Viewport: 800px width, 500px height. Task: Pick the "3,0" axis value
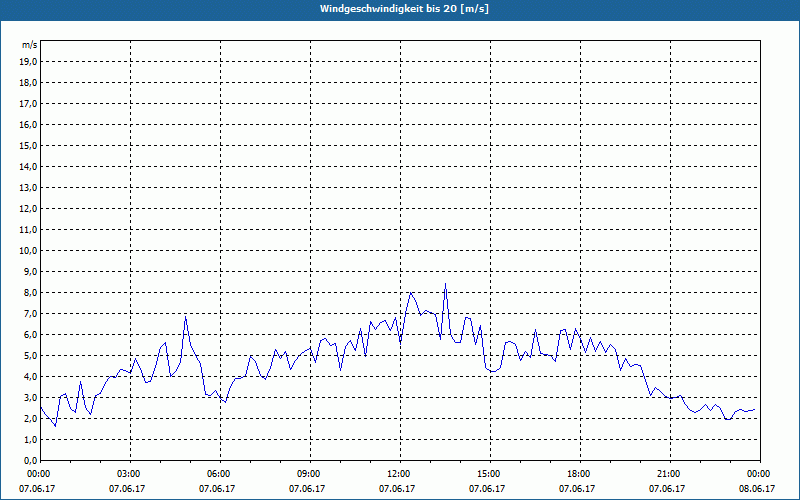[x=30, y=397]
